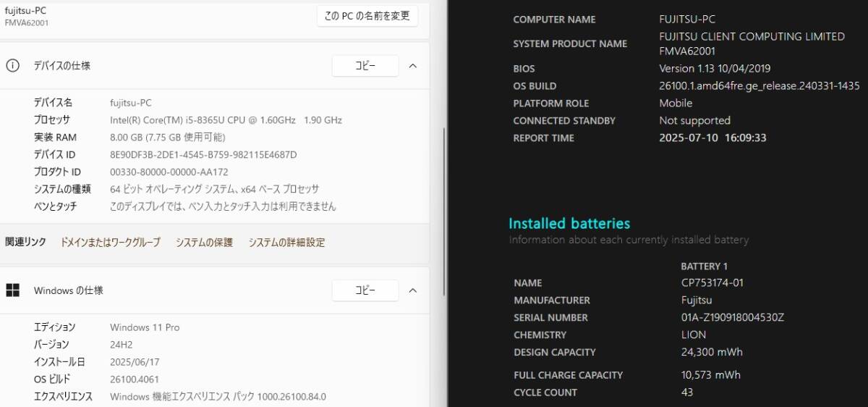Select install date 2025/06/17
868x407 pixels.
pyautogui.click(x=134, y=362)
